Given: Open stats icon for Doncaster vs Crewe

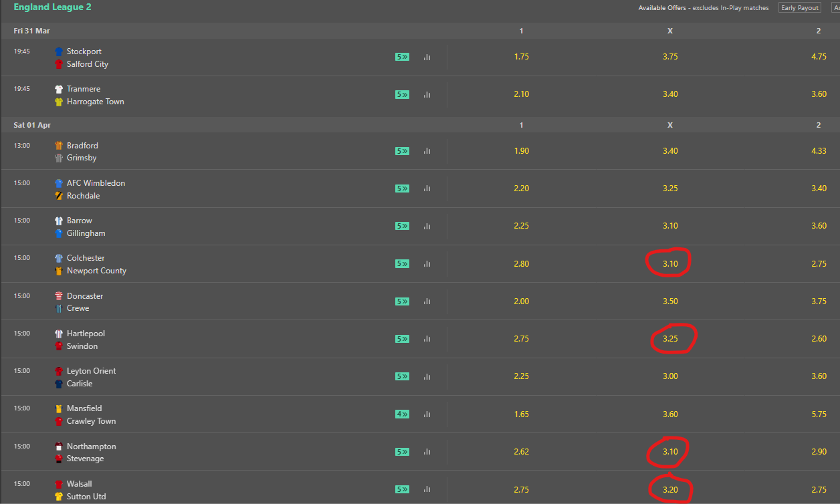Looking at the screenshot, I should point(427,301).
